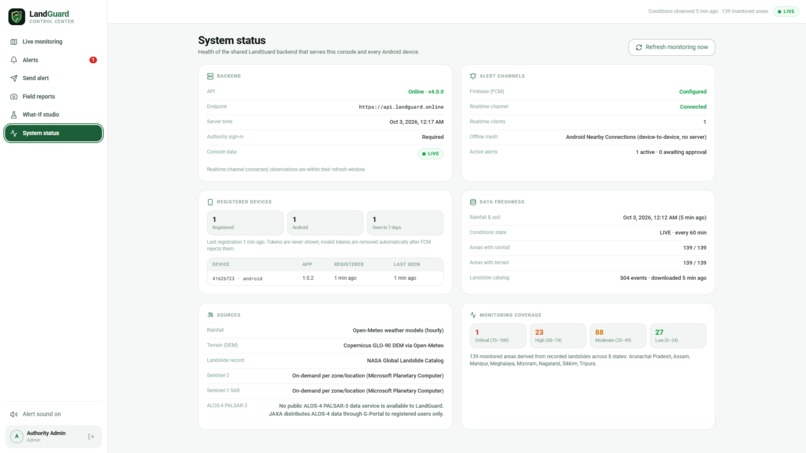Screen dimensions: 806x453
Task: Click 'Android Nearby Connections' offline mesh value
Action: (636, 137)
